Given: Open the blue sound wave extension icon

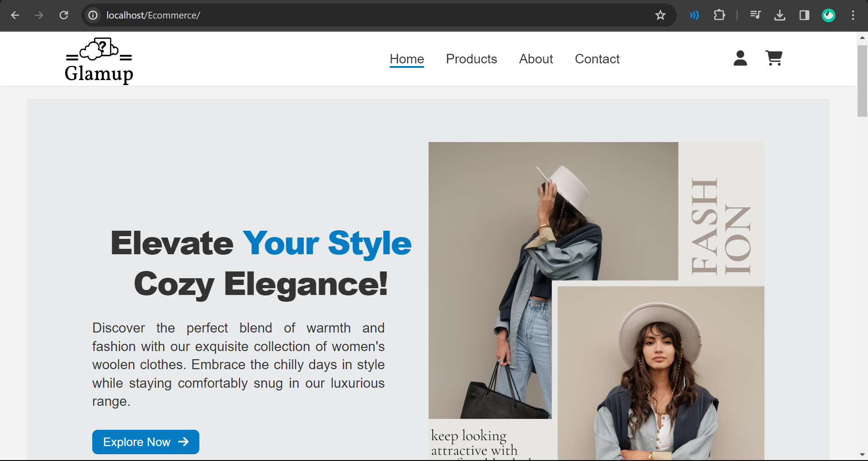Looking at the screenshot, I should 694,15.
